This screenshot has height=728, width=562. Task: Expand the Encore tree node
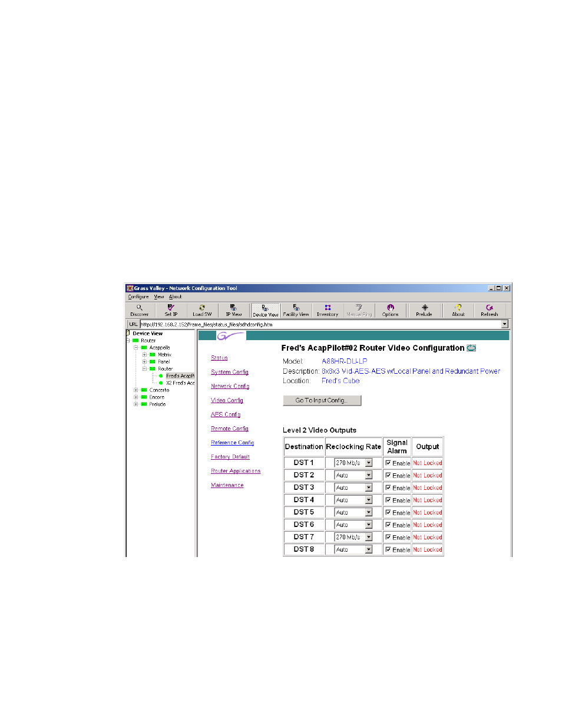pyautogui.click(x=136, y=397)
